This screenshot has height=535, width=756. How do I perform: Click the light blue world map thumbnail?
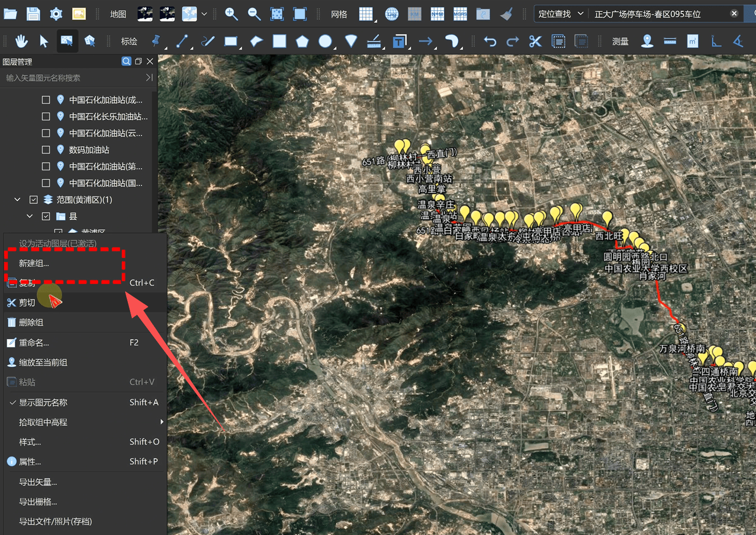[x=190, y=14]
